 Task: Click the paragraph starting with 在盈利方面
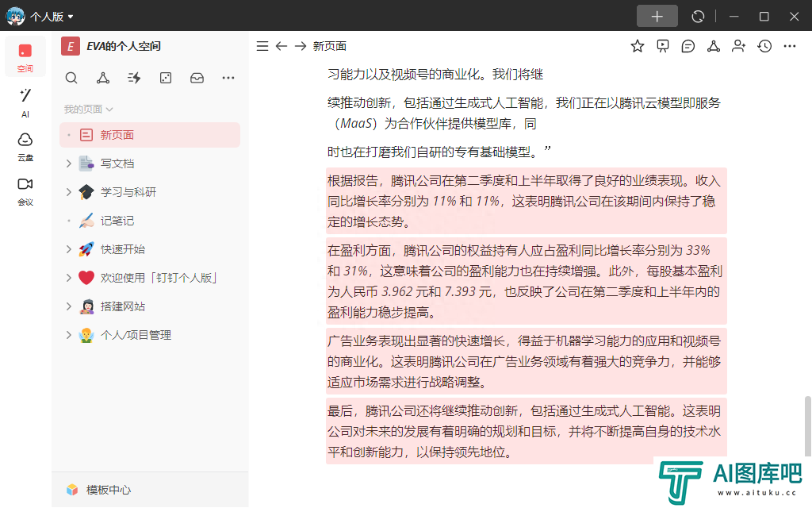click(x=527, y=281)
